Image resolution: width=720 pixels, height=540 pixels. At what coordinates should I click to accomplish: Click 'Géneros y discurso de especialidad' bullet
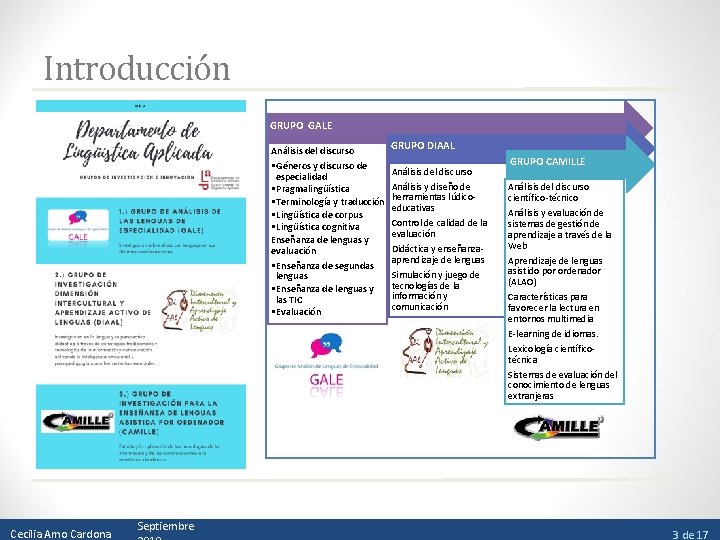(319, 171)
